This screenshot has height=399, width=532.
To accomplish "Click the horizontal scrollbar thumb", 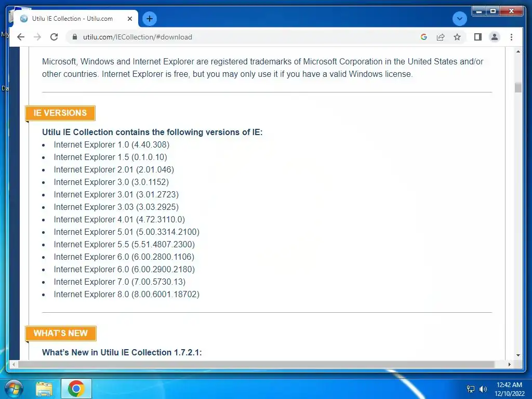I will [x=257, y=364].
